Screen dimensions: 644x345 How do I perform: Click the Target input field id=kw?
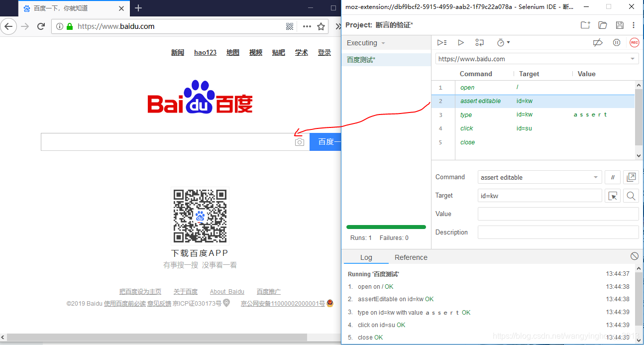click(x=539, y=196)
